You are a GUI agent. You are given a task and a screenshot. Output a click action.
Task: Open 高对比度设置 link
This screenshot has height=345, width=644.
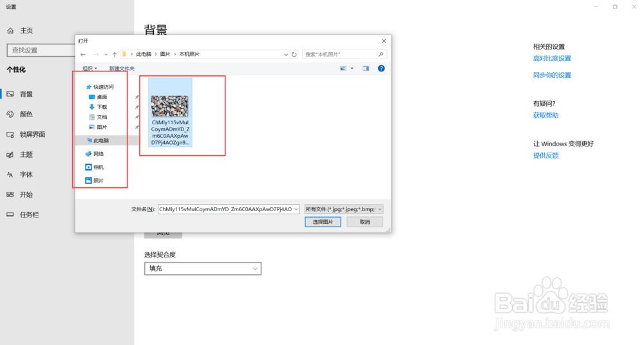coord(552,59)
